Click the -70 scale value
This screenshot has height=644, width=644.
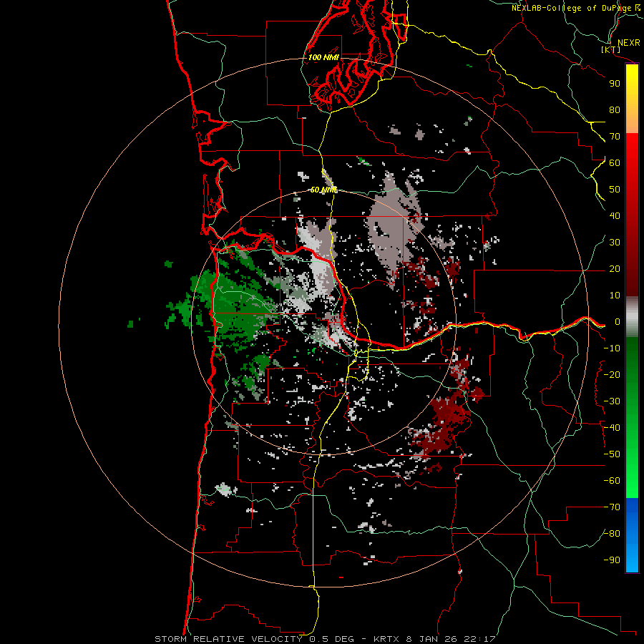[612, 507]
